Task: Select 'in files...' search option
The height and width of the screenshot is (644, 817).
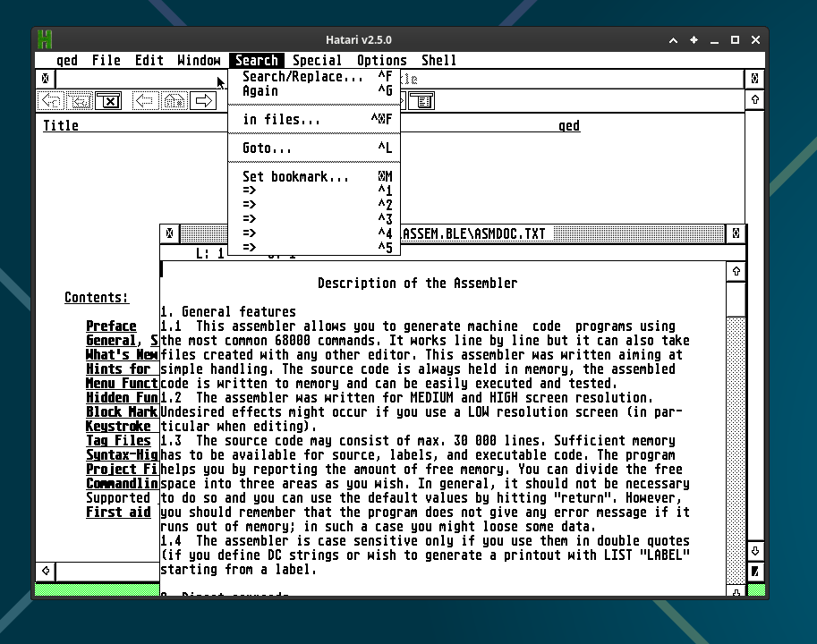Action: [x=281, y=120]
